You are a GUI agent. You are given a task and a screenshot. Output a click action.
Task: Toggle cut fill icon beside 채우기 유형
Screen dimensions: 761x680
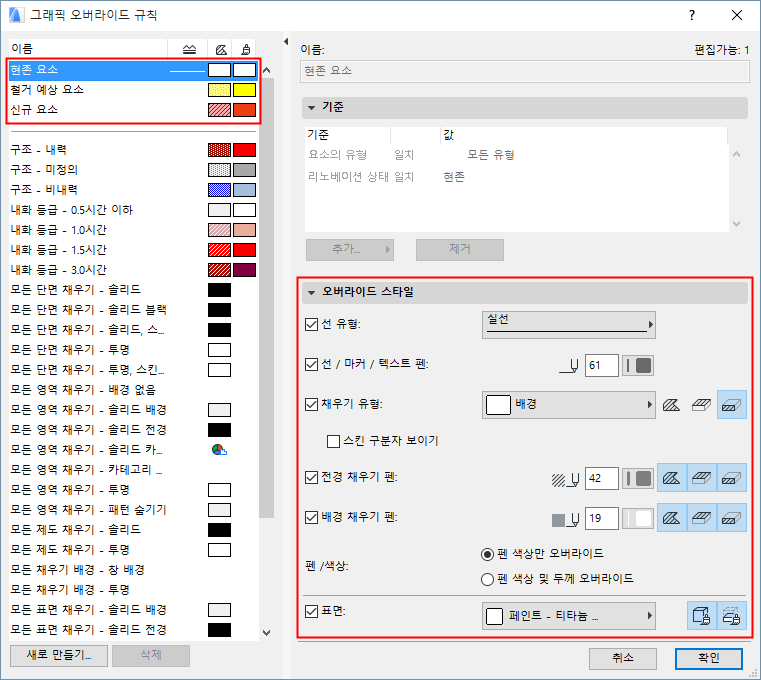[731, 404]
